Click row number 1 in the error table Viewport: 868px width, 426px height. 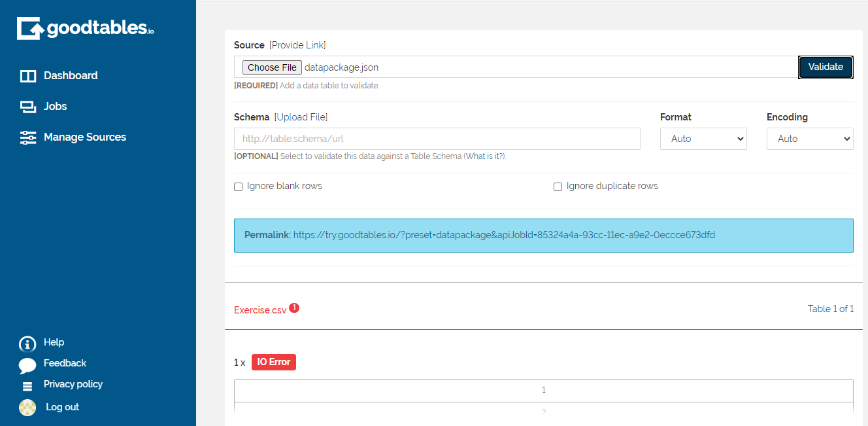pos(544,390)
